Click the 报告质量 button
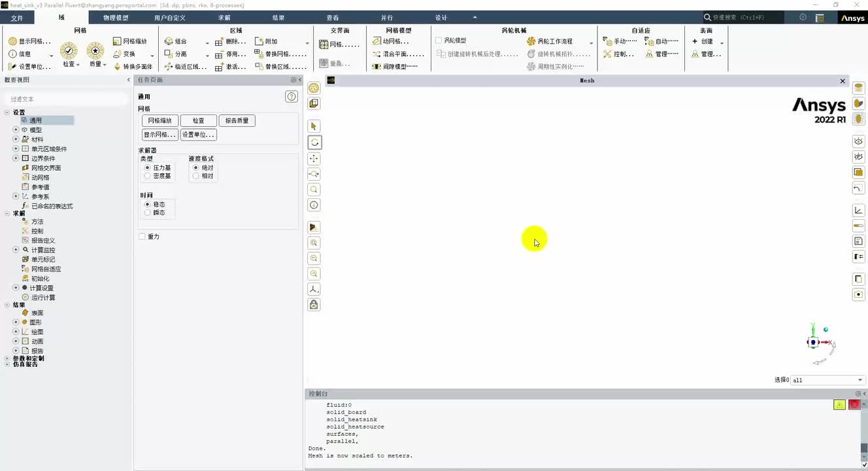 click(237, 120)
